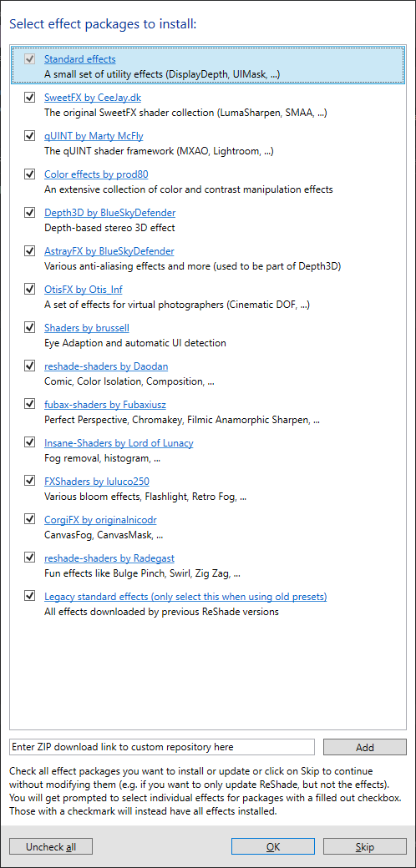Toggle the OtisFX by Otis_Inf checkbox
Screen dimensions: 416x868
[29, 290]
